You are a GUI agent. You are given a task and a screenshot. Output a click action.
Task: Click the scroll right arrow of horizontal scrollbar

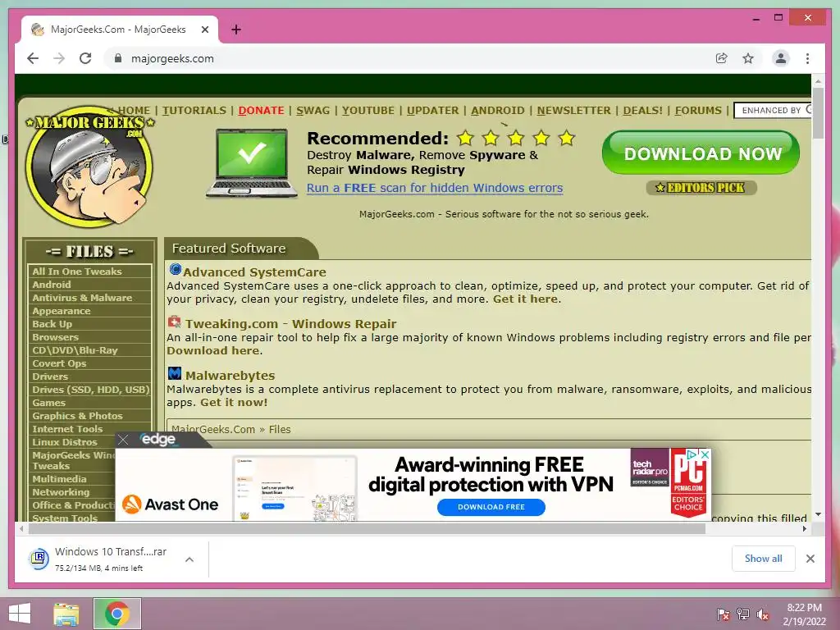click(805, 529)
